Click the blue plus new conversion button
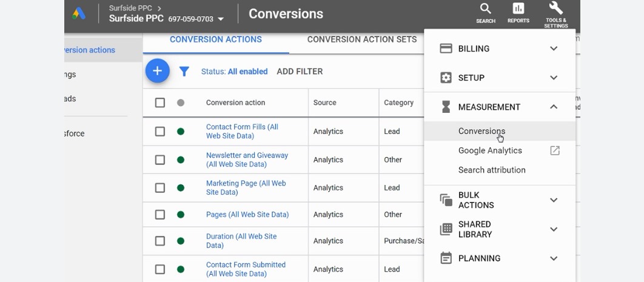Image resolution: width=644 pixels, height=282 pixels. point(157,72)
